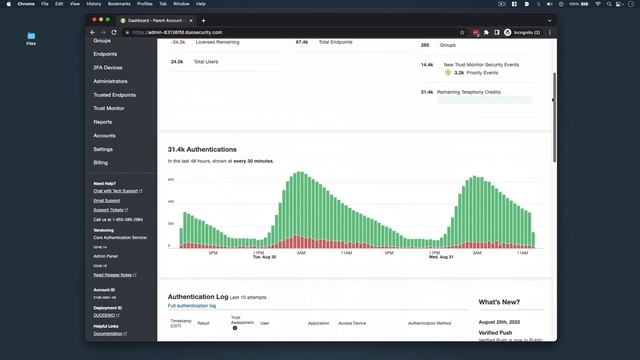Viewport: 640px width, 360px height.
Task: Open the Control Center icon
Action: click(x=619, y=4)
